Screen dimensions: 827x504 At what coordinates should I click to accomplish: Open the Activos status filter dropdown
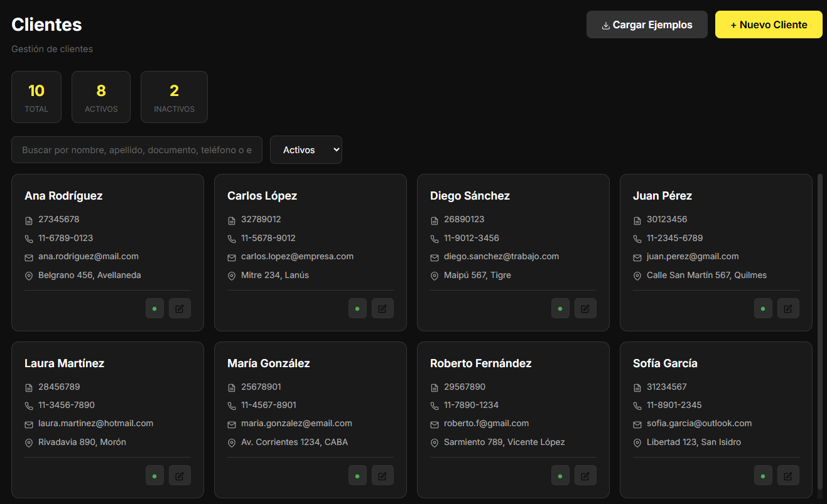click(306, 150)
